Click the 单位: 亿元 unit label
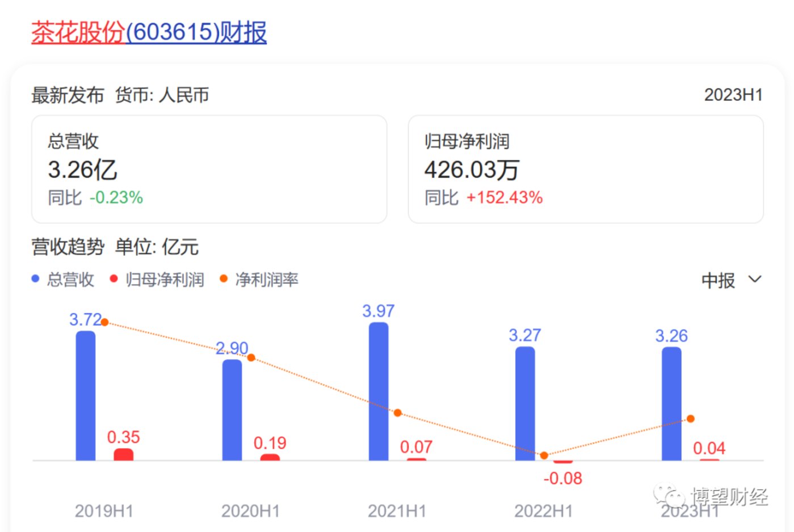794x532 pixels. [157, 247]
